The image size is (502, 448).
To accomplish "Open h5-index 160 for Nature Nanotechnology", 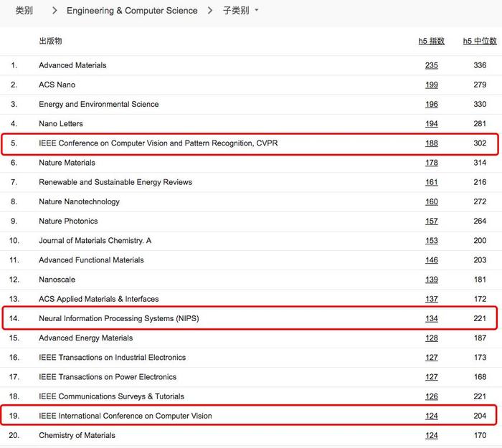I will [x=431, y=201].
